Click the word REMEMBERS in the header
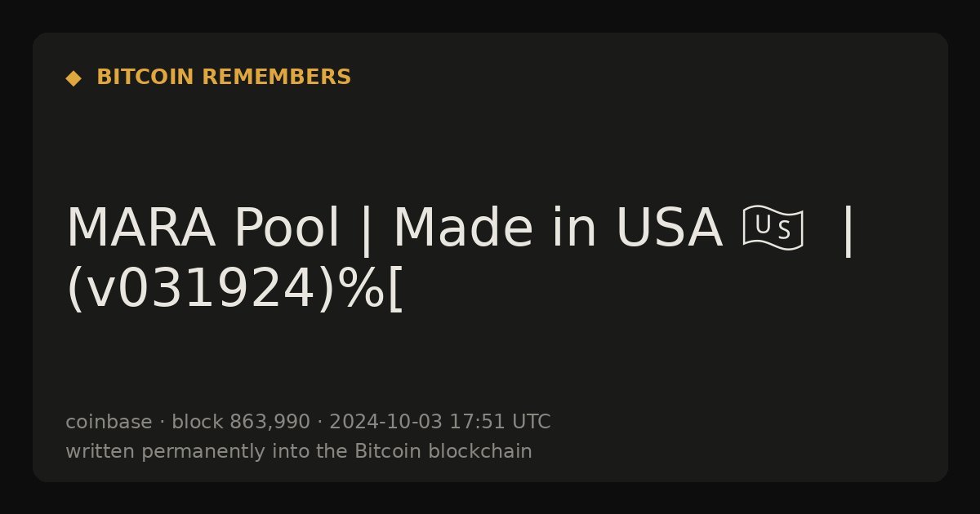The image size is (980, 514). tap(276, 78)
